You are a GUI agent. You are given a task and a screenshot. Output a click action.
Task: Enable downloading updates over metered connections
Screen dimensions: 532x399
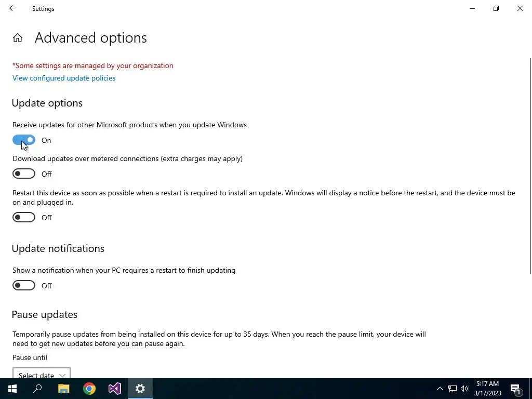click(x=24, y=174)
